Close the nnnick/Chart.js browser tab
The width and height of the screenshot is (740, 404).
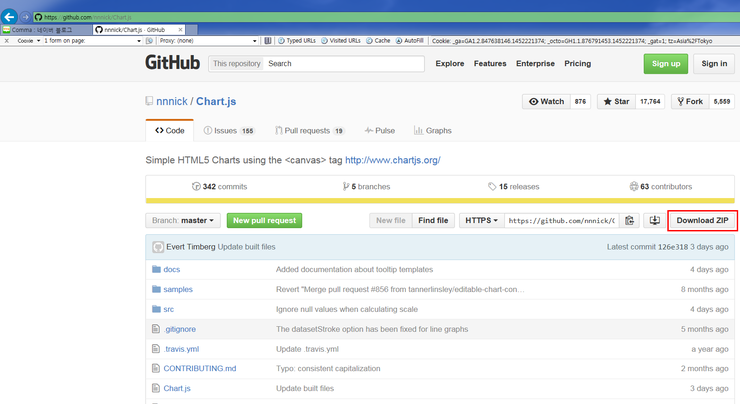(180, 30)
